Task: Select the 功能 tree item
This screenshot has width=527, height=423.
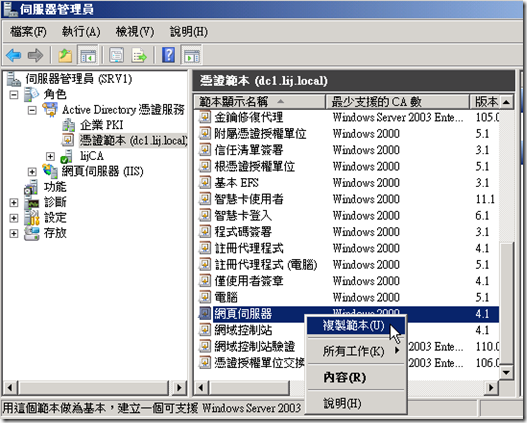Action: coord(55,187)
